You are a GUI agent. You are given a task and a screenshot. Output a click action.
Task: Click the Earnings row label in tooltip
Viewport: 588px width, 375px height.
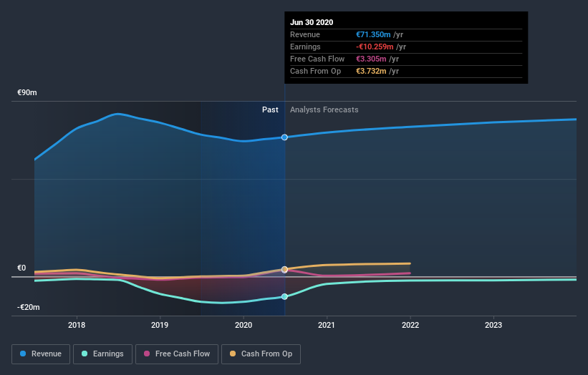click(305, 47)
